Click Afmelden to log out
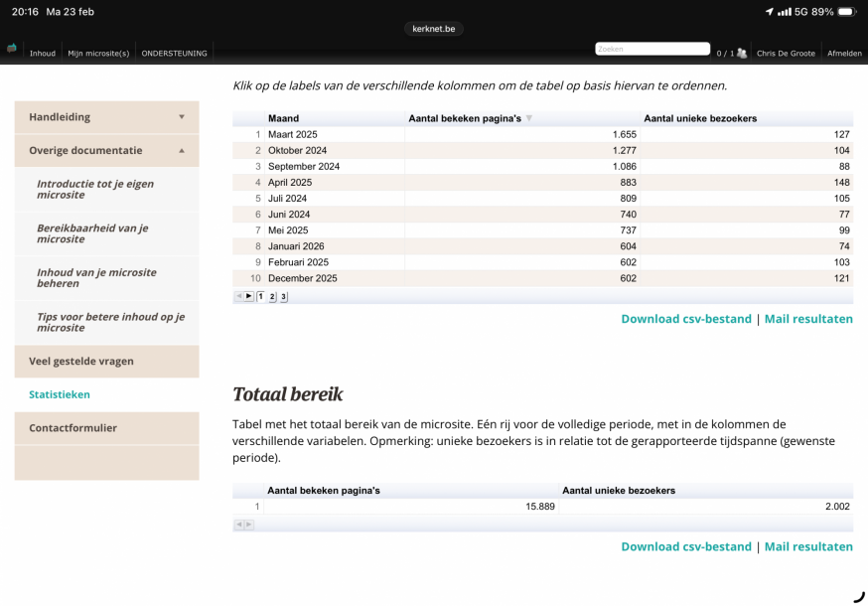 tap(846, 53)
